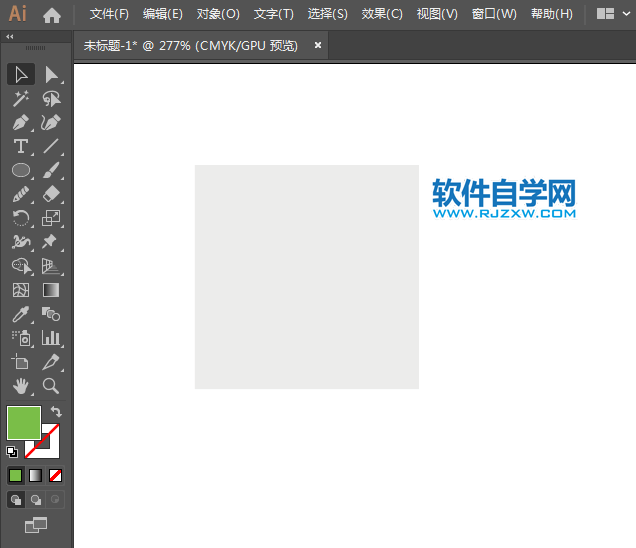Viewport: 636px width, 548px height.
Task: Apply Gradient mode button
Action: (35, 475)
